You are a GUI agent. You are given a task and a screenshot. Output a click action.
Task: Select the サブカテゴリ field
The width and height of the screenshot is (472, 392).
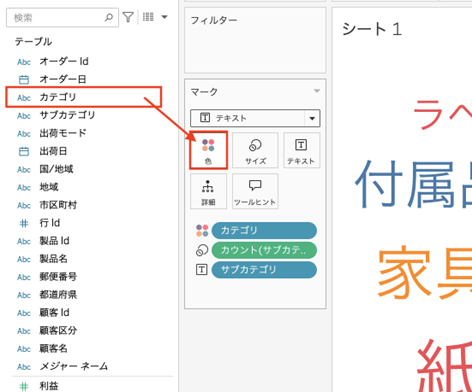[x=67, y=115]
